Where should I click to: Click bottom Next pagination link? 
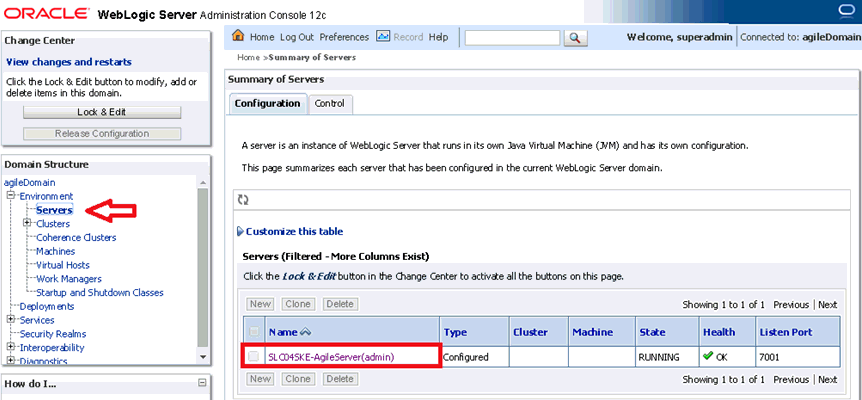coord(827,379)
